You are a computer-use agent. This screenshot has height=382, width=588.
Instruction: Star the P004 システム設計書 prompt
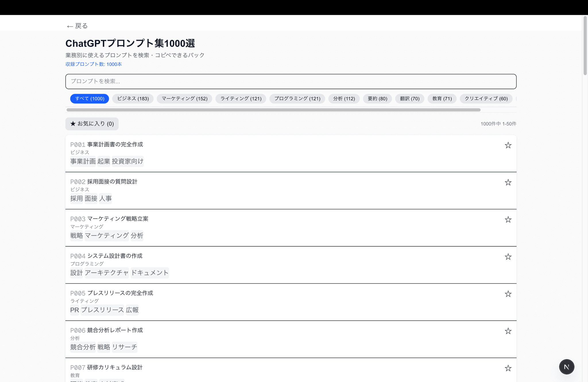tap(508, 257)
